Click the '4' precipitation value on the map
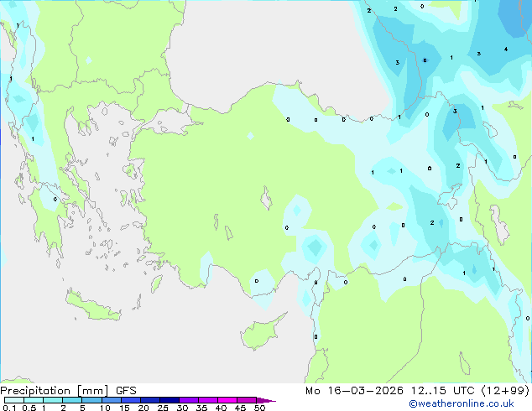 point(505,49)
